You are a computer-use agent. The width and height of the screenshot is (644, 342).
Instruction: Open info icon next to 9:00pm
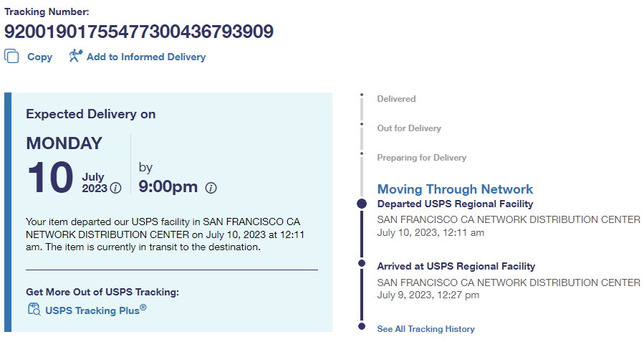211,188
